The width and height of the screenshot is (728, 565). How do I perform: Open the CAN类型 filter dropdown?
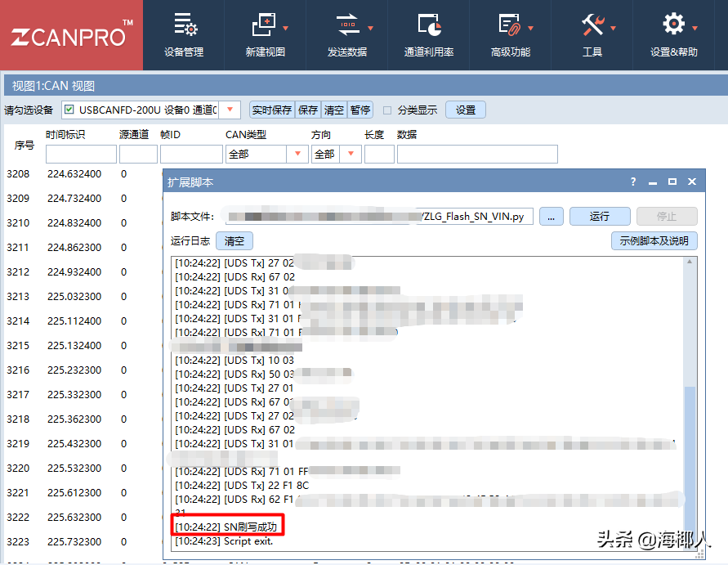pos(297,154)
